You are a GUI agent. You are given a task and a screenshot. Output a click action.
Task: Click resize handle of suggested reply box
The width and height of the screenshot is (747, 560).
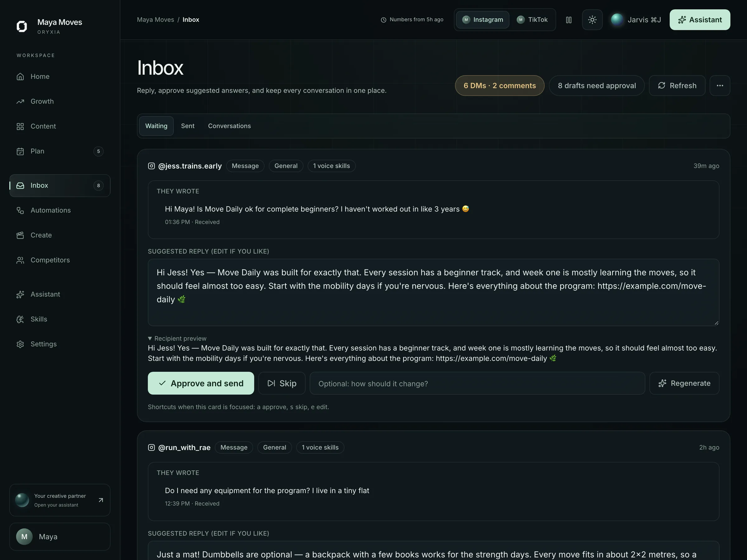[x=716, y=323]
